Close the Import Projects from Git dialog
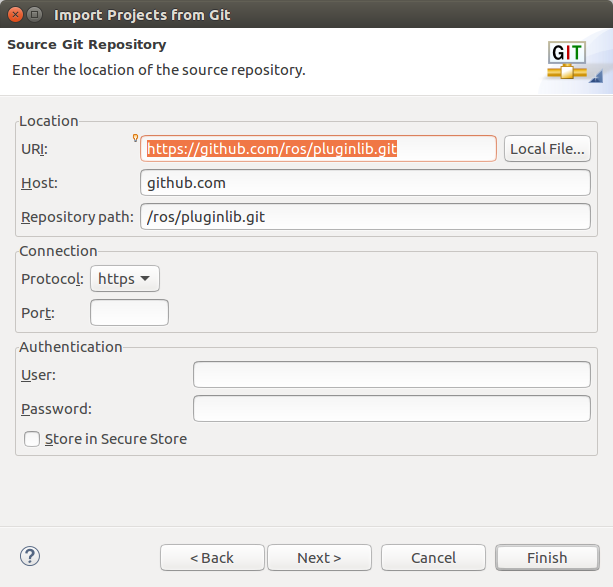This screenshot has width=613, height=587. coord(13,14)
